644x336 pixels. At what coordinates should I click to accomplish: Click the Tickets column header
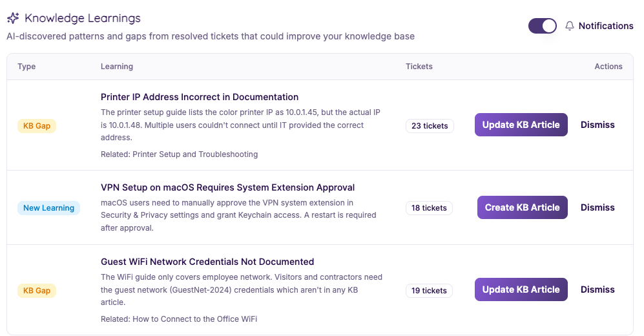[x=419, y=67]
